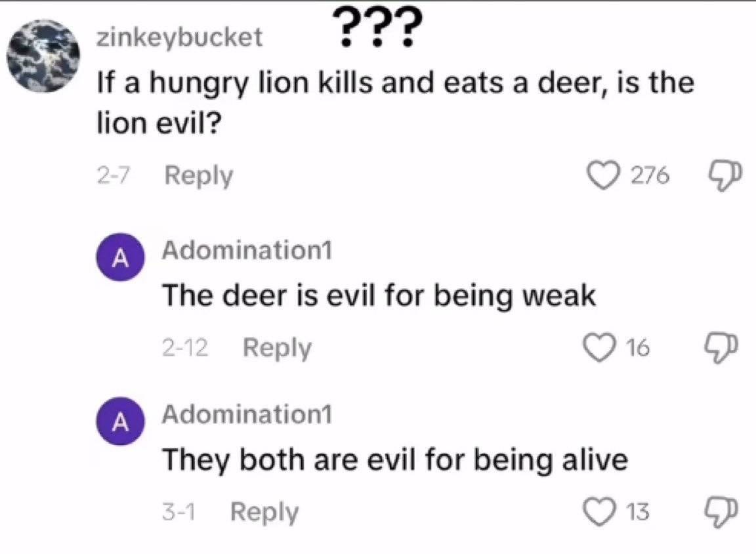Open zinkeybucket username profile link
This screenshot has height=554, width=756.
[180, 37]
